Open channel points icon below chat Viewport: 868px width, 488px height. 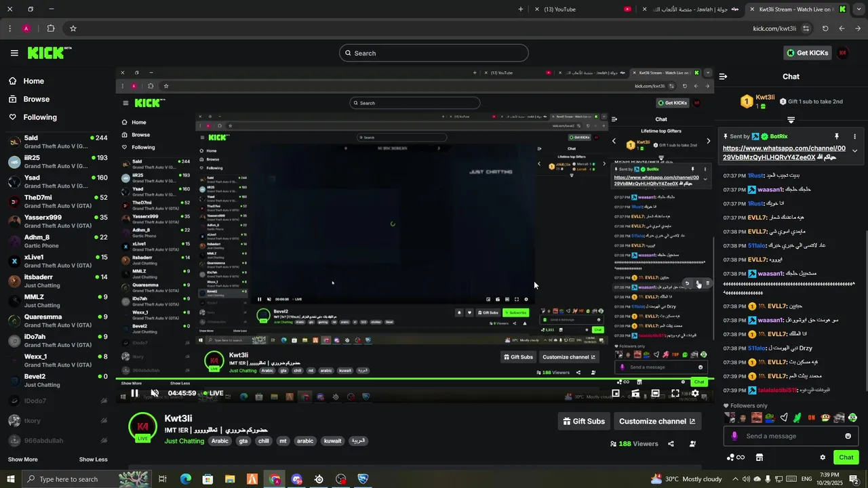click(x=735, y=457)
